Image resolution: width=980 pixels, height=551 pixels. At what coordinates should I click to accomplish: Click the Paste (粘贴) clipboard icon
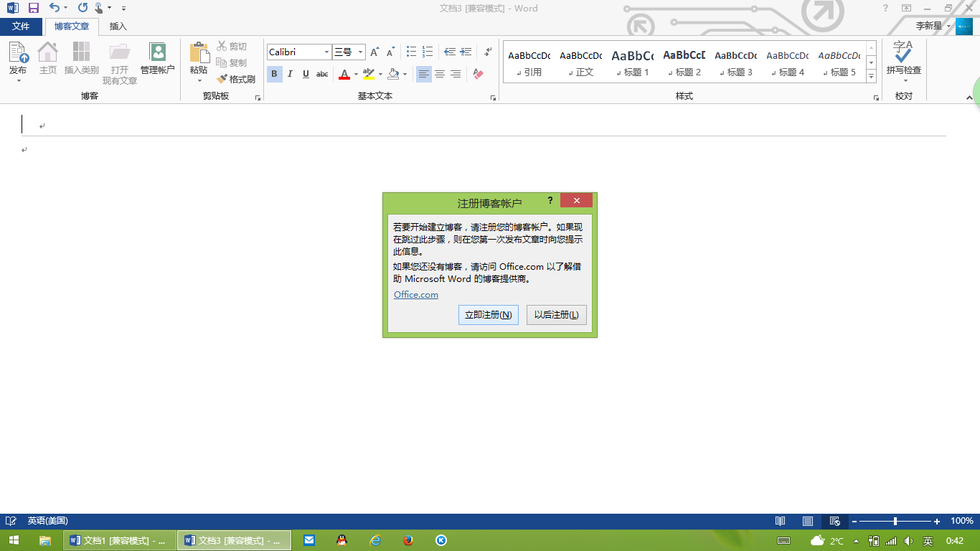[199, 52]
